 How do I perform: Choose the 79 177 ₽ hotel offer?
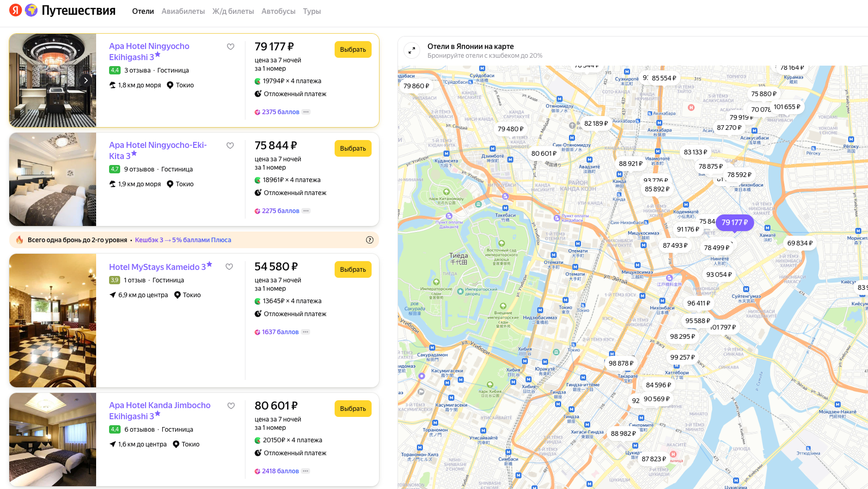353,49
